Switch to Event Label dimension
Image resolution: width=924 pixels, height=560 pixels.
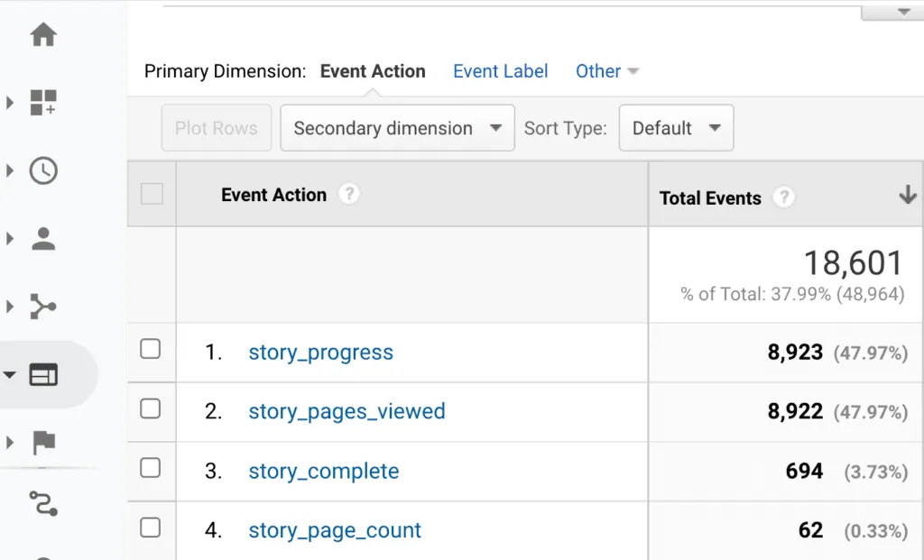[500, 71]
